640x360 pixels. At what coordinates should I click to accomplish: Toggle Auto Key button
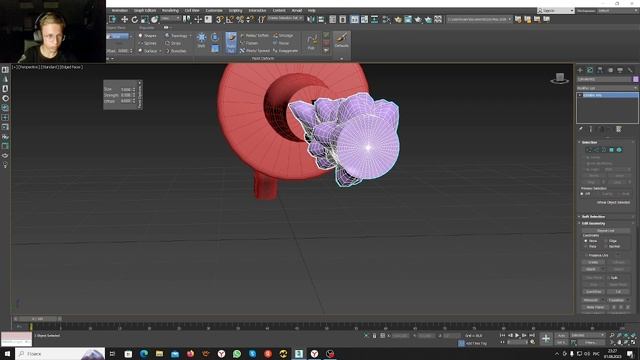[562, 336]
